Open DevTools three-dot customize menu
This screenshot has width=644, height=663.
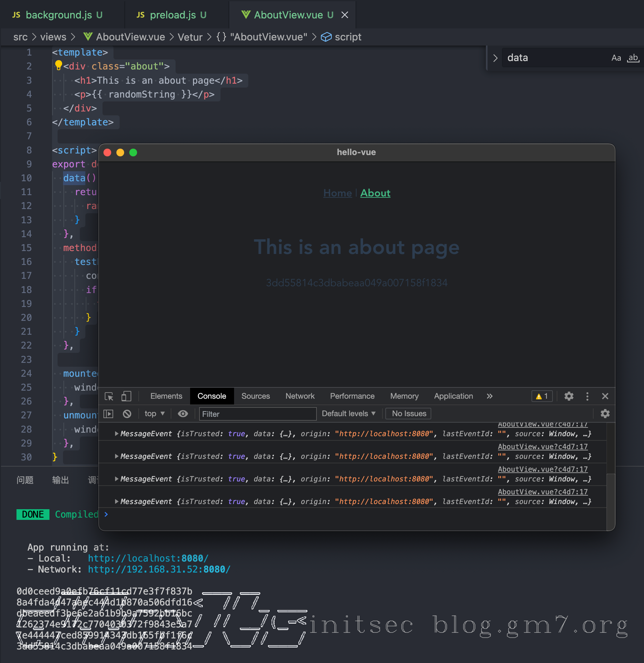tap(587, 396)
